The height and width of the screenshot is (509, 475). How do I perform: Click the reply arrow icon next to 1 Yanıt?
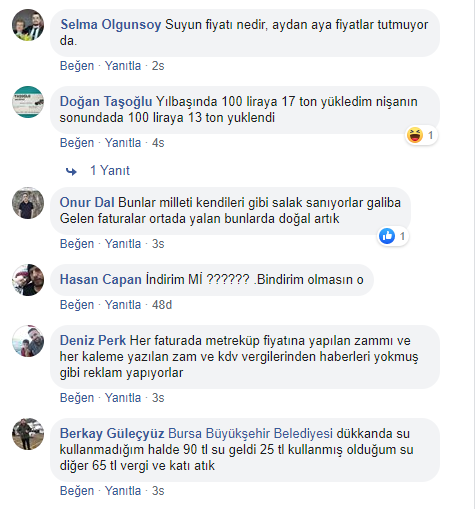71,171
